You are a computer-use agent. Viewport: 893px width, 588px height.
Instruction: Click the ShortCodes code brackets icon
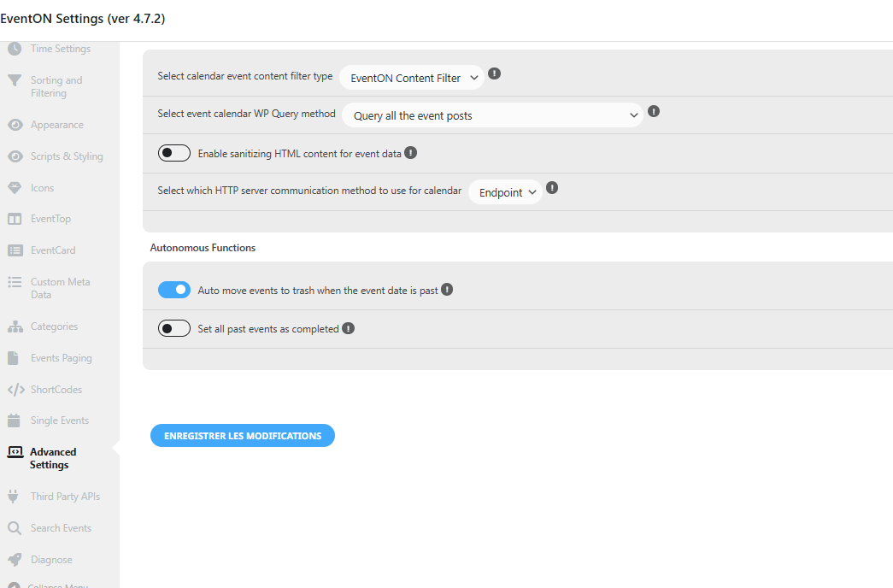tap(16, 389)
